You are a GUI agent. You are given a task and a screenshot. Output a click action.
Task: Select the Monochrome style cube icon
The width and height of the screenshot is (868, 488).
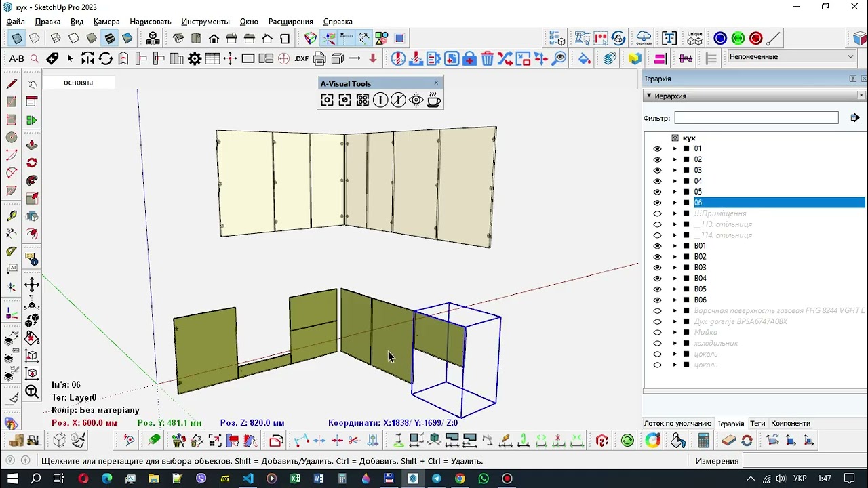coord(127,38)
